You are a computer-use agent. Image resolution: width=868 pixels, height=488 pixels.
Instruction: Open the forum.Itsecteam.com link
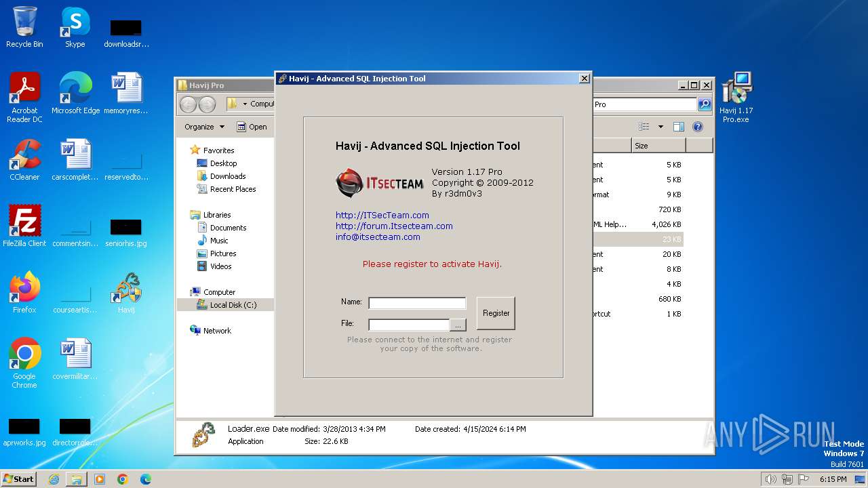(x=394, y=226)
